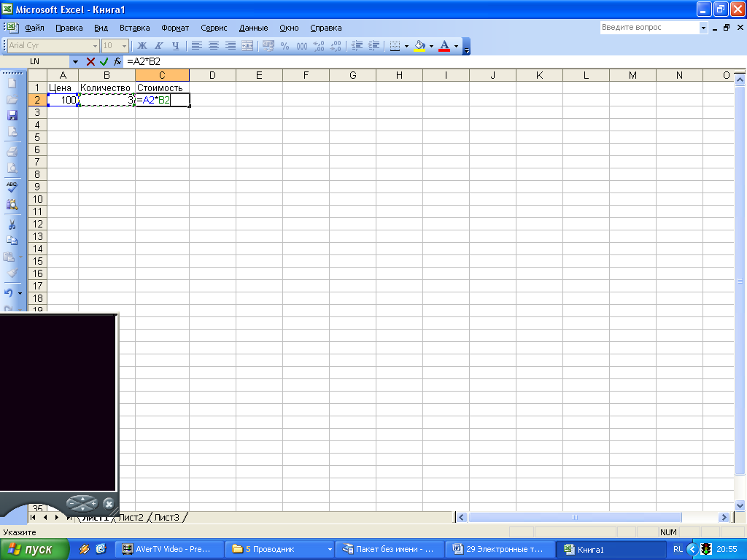Open the Данные menu
The width and height of the screenshot is (747, 560).
click(253, 28)
